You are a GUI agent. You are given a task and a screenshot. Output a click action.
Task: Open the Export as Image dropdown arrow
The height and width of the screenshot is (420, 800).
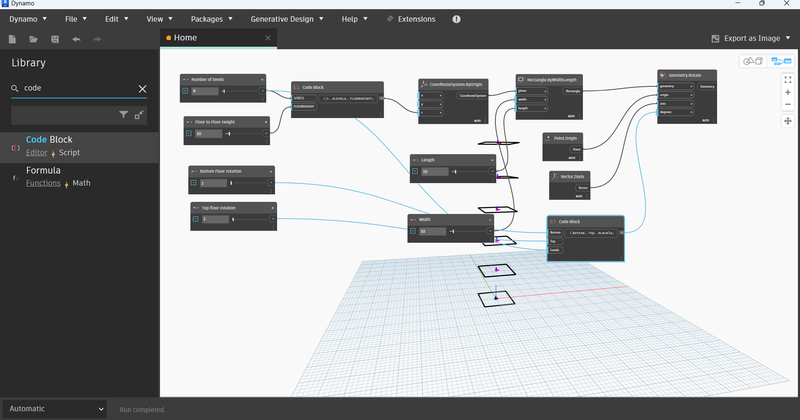(x=788, y=38)
